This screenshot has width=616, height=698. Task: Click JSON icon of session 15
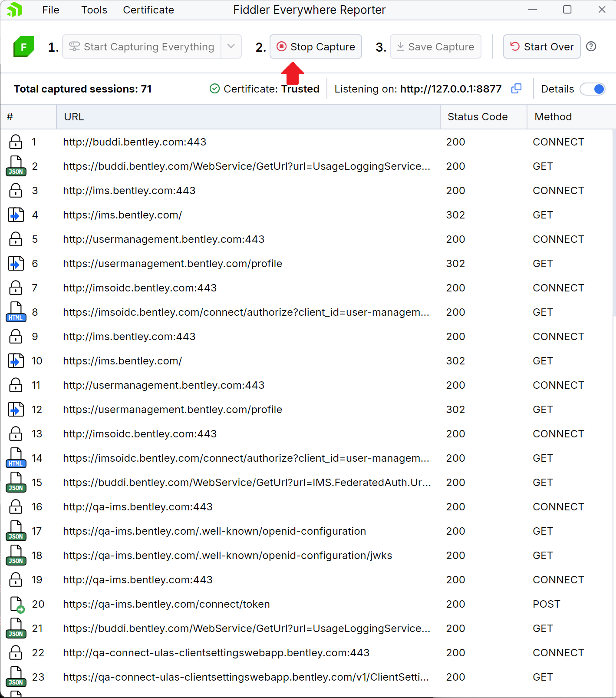click(x=16, y=483)
